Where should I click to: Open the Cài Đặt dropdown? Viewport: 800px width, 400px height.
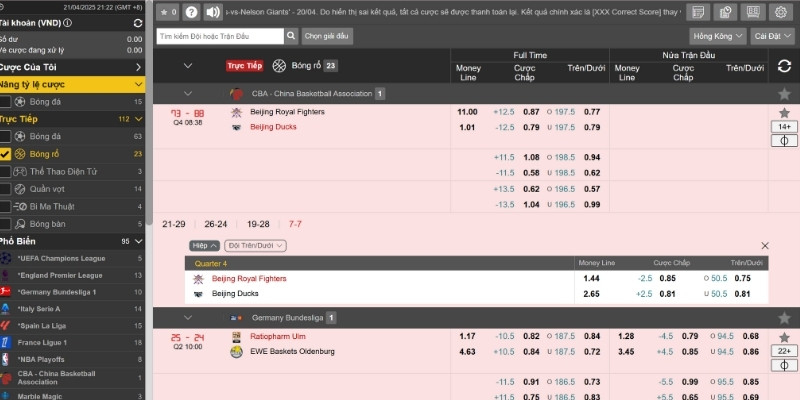pos(772,36)
